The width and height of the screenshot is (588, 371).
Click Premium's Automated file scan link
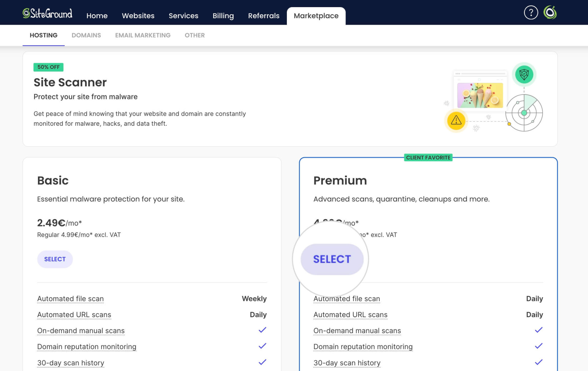347,299
